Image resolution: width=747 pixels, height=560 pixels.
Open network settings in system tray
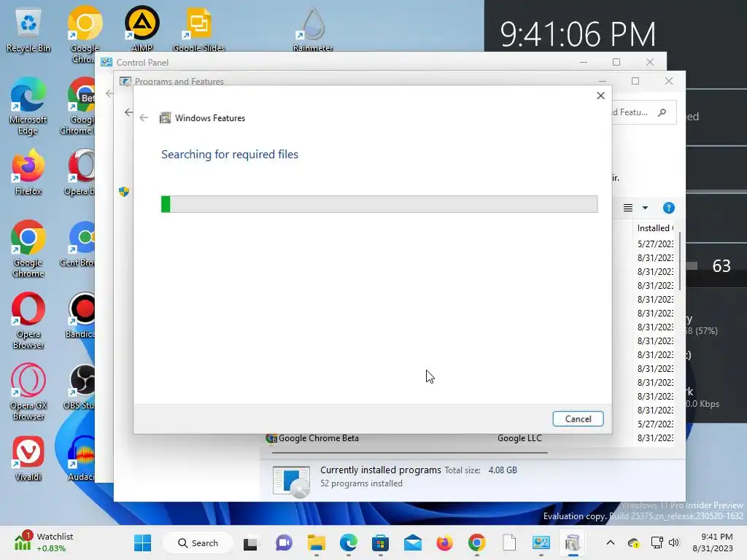point(657,542)
